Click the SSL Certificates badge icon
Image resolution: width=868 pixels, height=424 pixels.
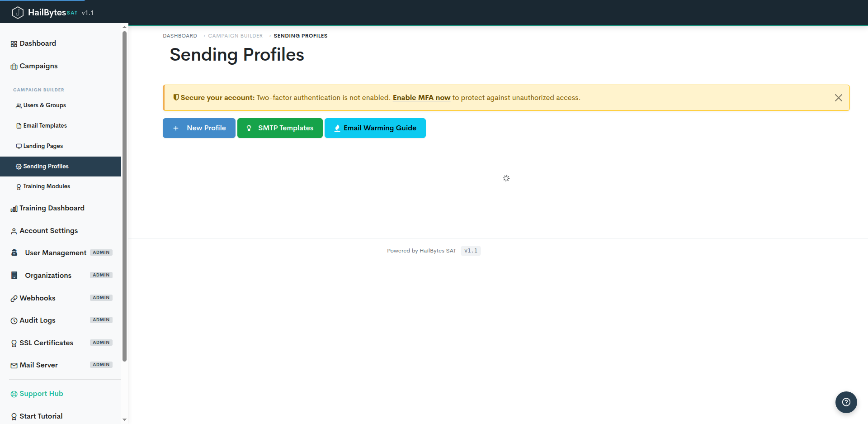coord(14,343)
